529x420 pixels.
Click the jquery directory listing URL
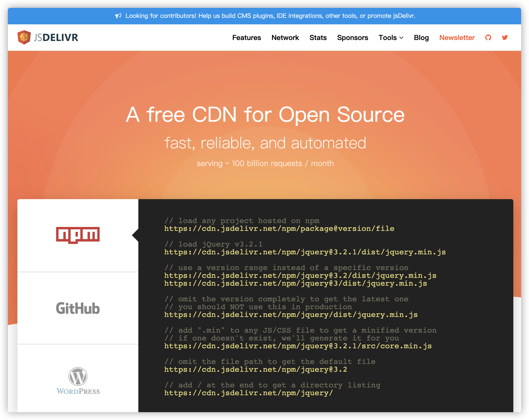coord(248,393)
